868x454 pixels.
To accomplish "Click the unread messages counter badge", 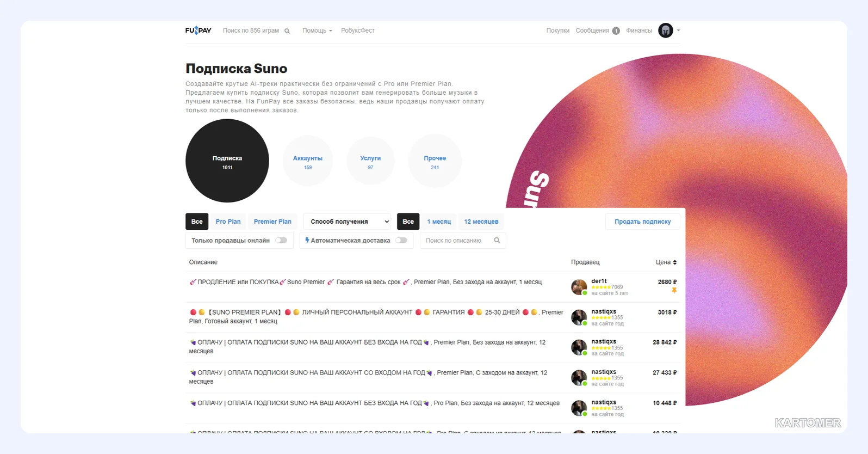I will coord(616,31).
